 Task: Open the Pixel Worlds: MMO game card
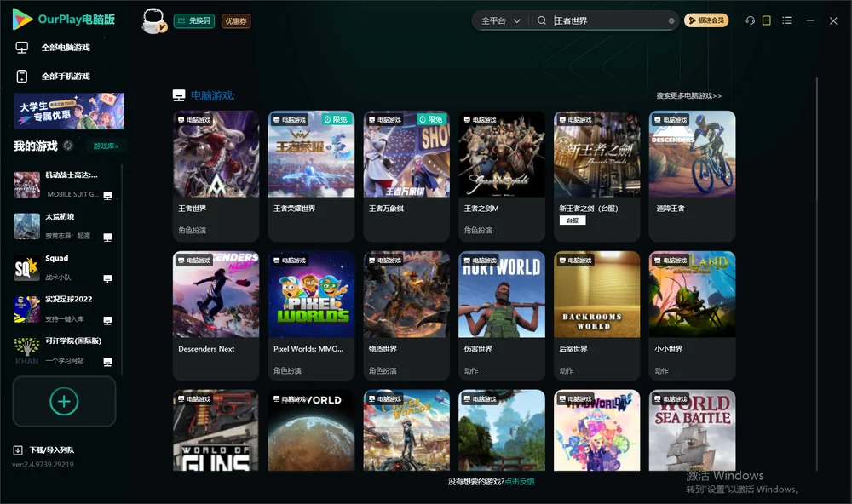pyautogui.click(x=311, y=316)
